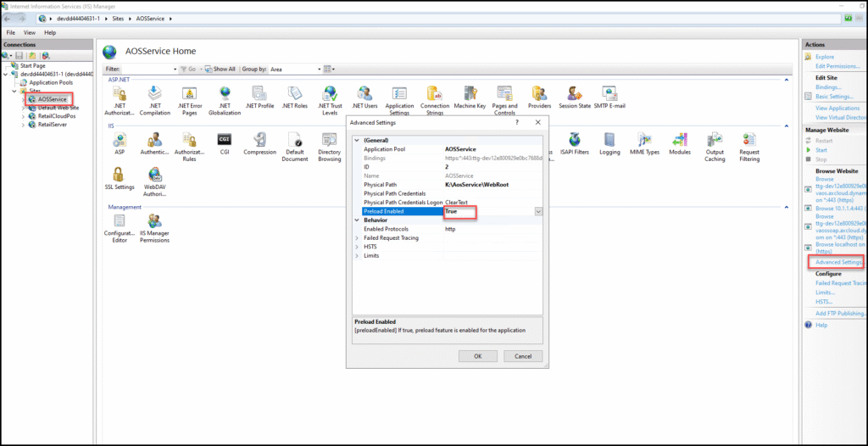Open the Output Caching icon
868x446 pixels.
pos(715,147)
